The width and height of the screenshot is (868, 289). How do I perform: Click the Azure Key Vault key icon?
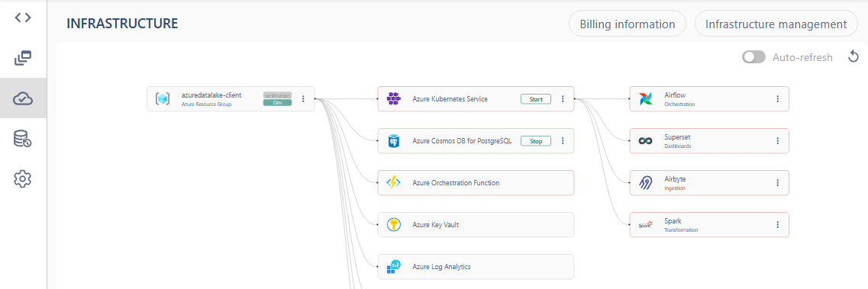click(x=394, y=225)
